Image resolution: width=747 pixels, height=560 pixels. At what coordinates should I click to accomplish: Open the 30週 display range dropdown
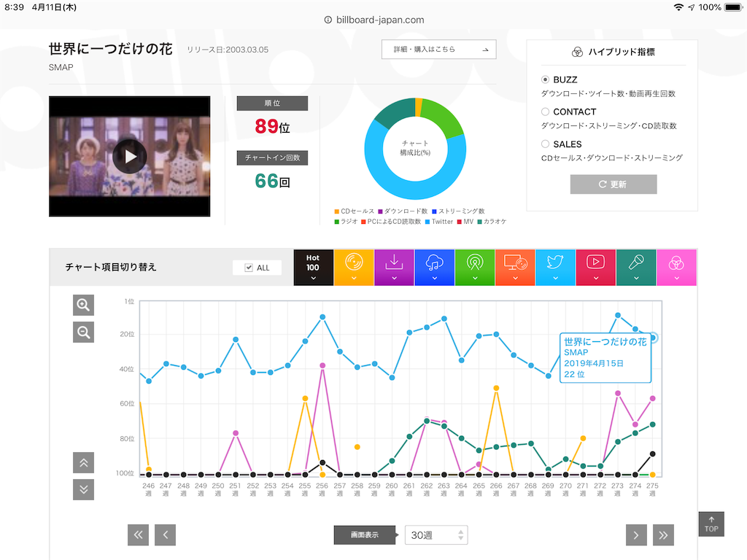pyautogui.click(x=436, y=535)
